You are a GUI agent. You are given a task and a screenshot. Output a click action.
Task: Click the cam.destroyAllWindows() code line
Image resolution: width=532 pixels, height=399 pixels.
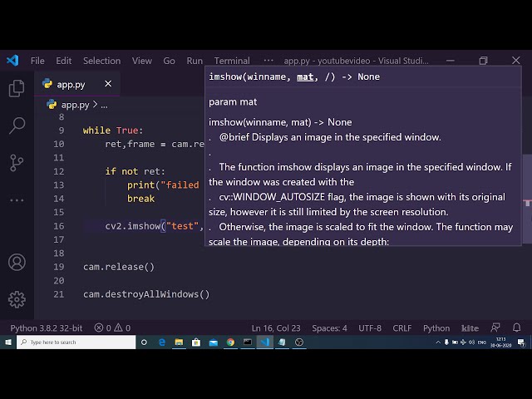pyautogui.click(x=146, y=294)
